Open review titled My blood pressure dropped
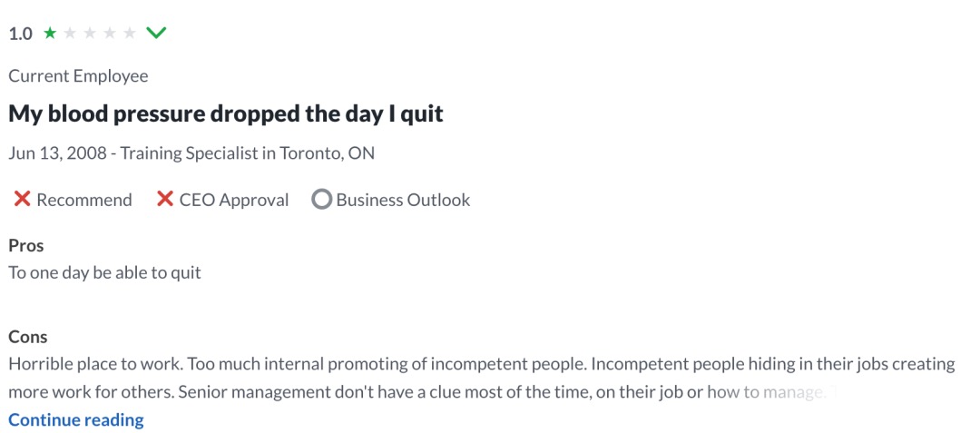The image size is (980, 433). [x=226, y=113]
